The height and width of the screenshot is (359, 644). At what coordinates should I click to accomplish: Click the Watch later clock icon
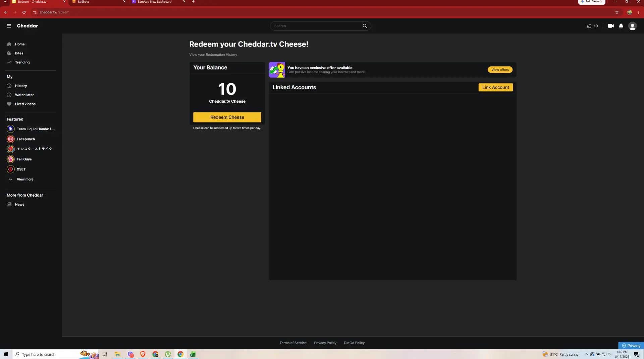(x=9, y=95)
